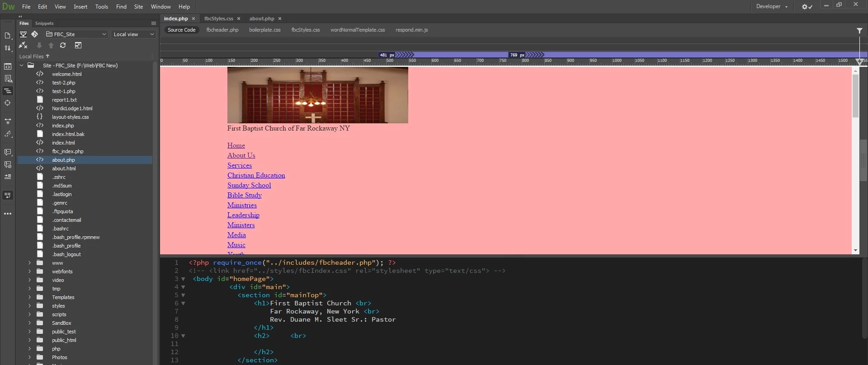Viewport: 868px width, 365px height.
Task: Toggle Visual Media Queries inspect icon
Action: pos(7,79)
